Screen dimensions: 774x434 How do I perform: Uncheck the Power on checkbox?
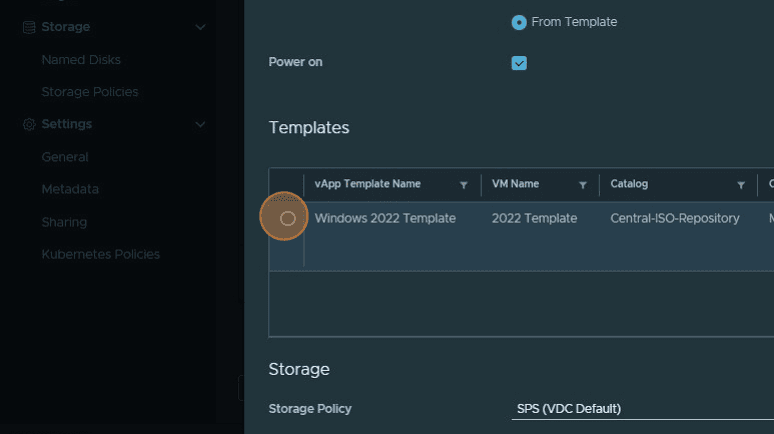[x=519, y=63]
